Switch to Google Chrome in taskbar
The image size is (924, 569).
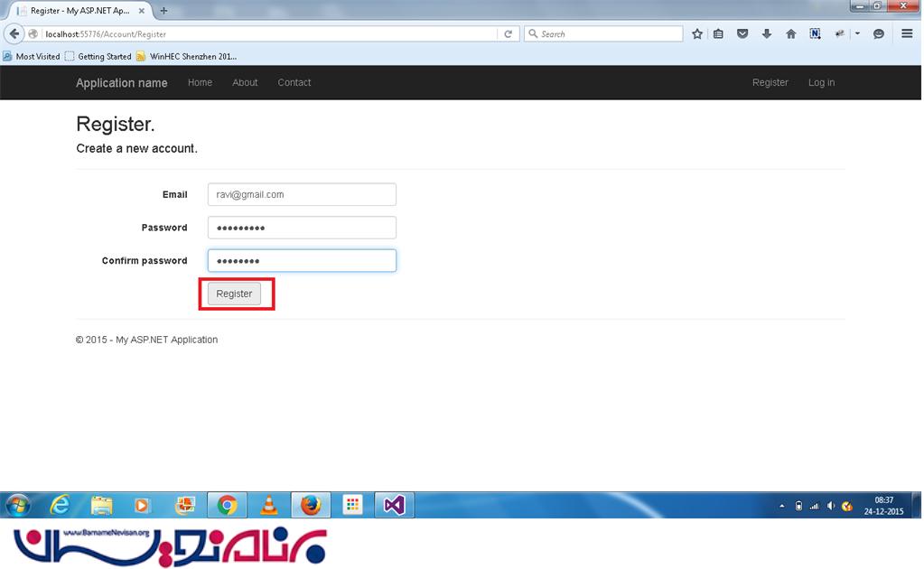click(x=227, y=506)
